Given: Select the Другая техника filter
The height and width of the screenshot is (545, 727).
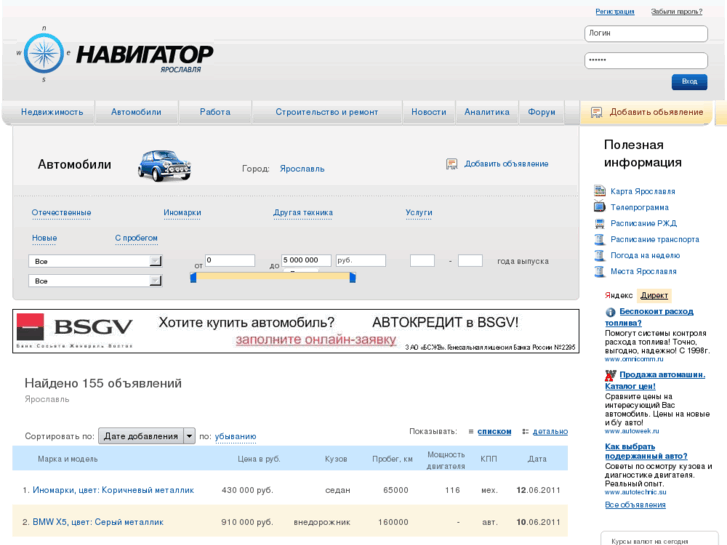Looking at the screenshot, I should click(303, 212).
